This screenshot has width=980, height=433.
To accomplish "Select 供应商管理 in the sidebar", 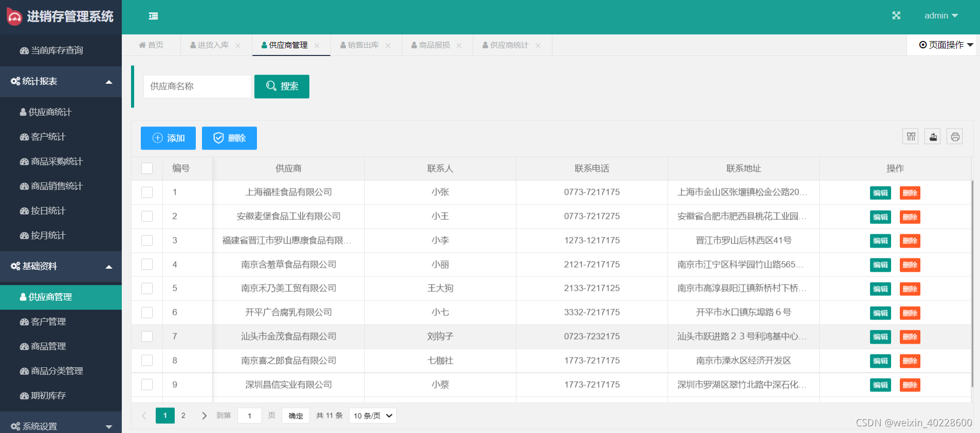I will tap(61, 297).
